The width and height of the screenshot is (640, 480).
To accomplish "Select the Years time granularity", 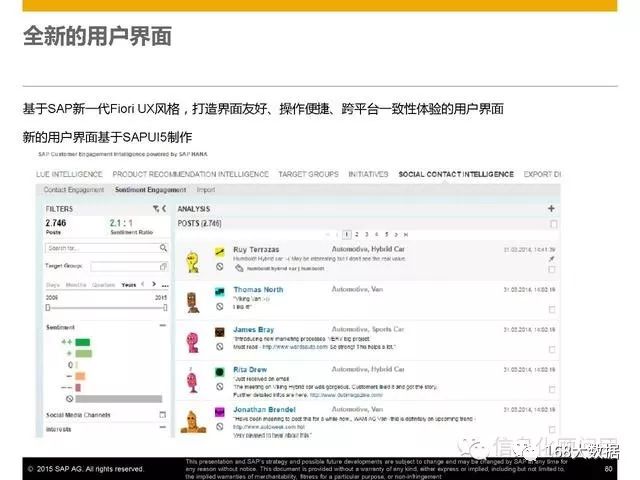I will [129, 285].
